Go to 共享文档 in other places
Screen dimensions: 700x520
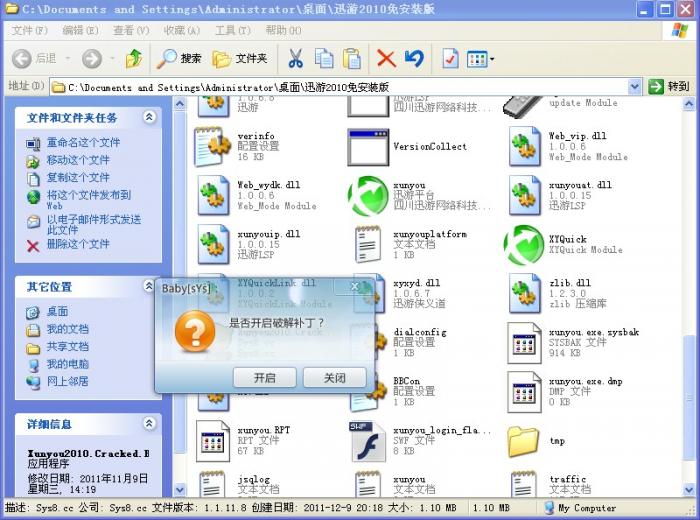[68, 346]
